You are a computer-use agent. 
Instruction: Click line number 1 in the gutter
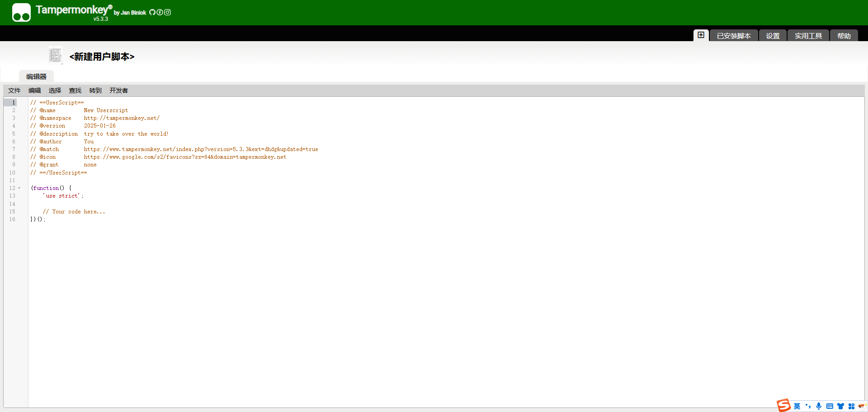pyautogui.click(x=14, y=103)
